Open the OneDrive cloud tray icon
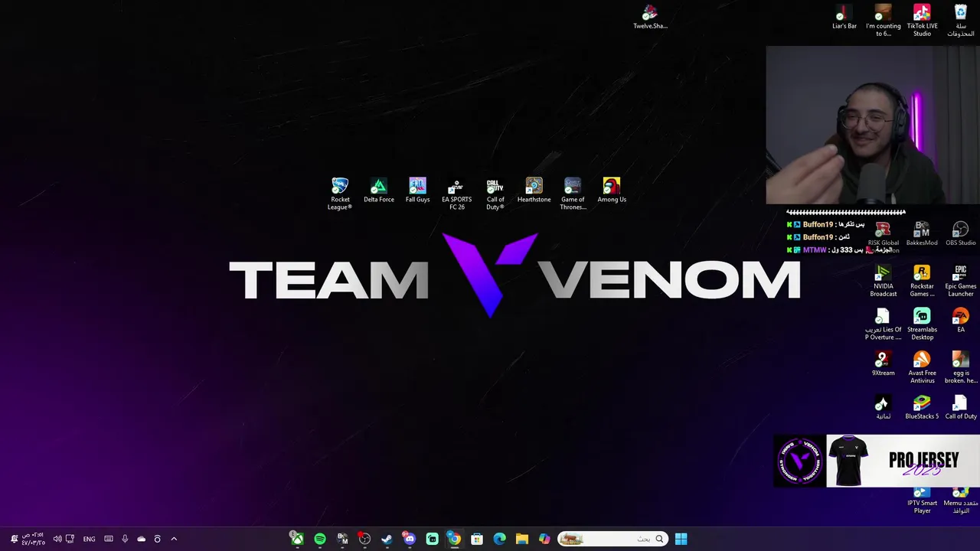This screenshot has height=551, width=980. point(141,539)
